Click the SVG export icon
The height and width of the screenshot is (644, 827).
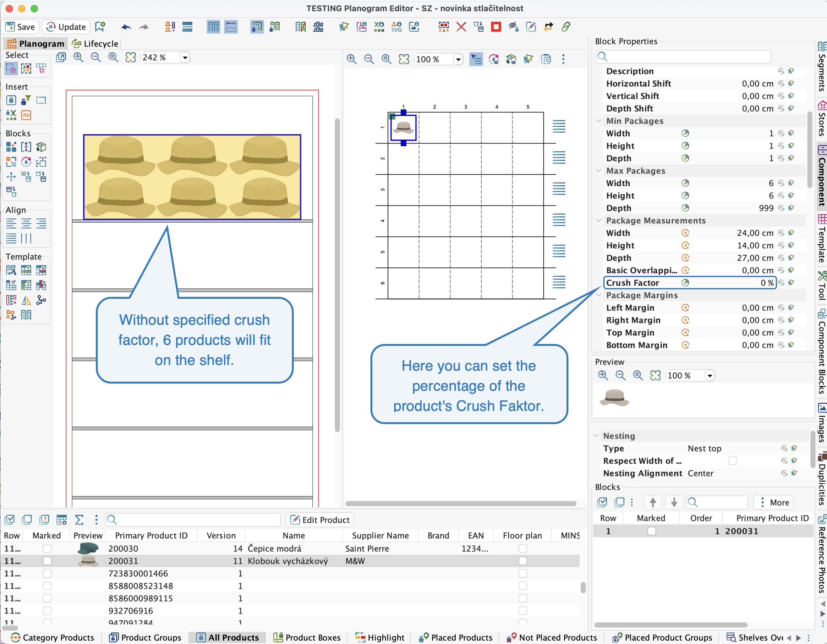(397, 27)
